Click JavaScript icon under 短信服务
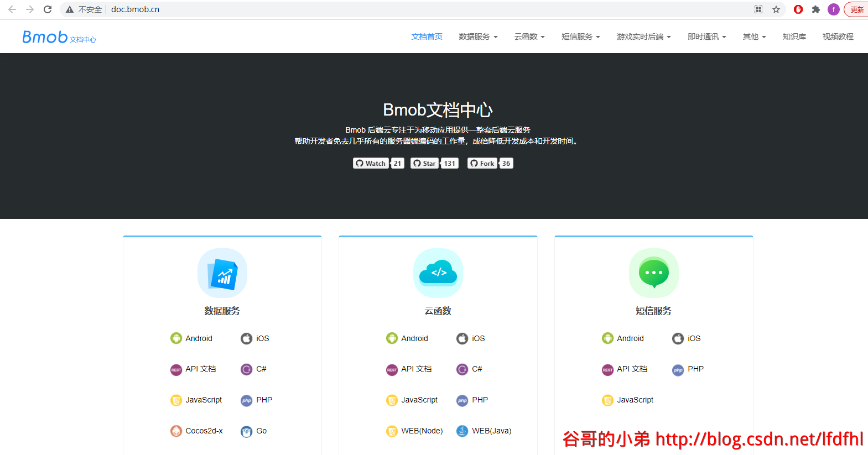 pos(607,400)
